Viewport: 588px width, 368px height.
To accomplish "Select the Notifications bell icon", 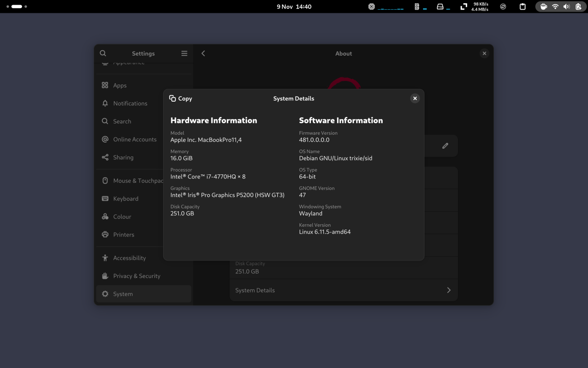I will [105, 103].
